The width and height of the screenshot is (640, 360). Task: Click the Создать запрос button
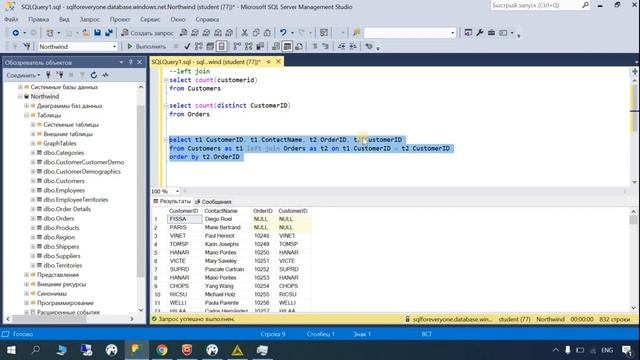pyautogui.click(x=147, y=33)
